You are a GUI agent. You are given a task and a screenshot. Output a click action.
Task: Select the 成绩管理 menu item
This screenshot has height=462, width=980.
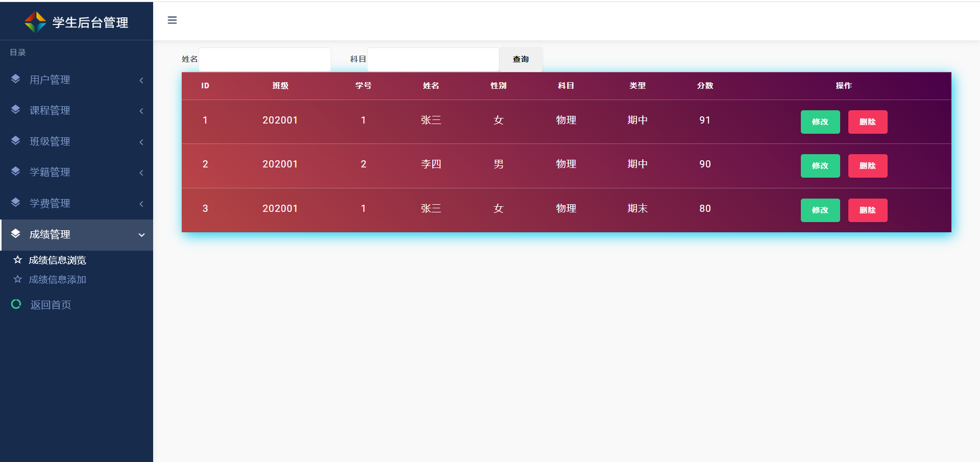pyautogui.click(x=77, y=235)
